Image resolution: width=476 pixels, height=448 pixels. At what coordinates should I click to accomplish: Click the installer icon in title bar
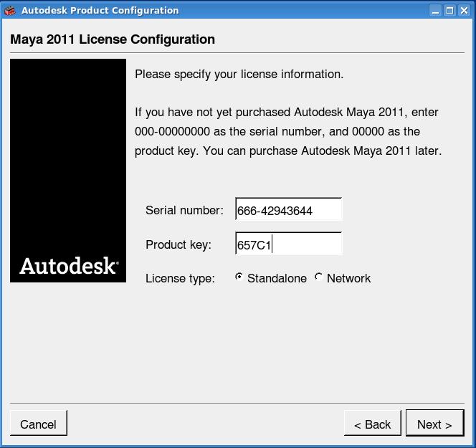pos(10,11)
